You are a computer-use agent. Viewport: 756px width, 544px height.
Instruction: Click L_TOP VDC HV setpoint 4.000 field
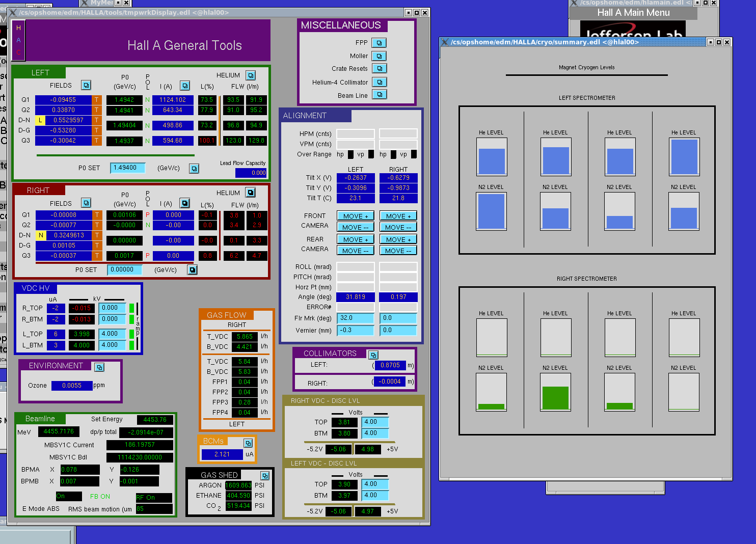pos(113,334)
